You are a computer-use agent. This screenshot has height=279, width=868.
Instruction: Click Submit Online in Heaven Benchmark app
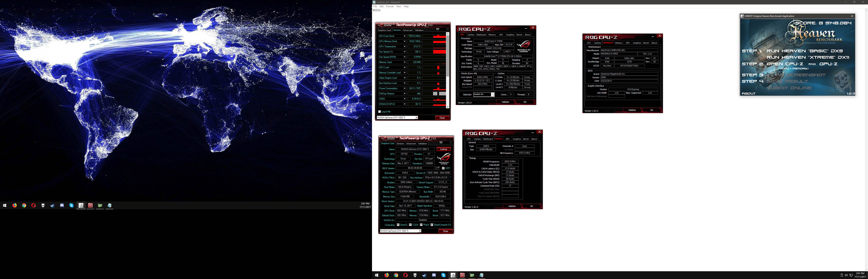tap(789, 88)
